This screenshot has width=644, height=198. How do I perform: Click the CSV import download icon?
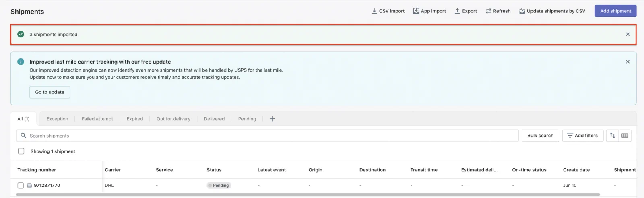point(374,11)
